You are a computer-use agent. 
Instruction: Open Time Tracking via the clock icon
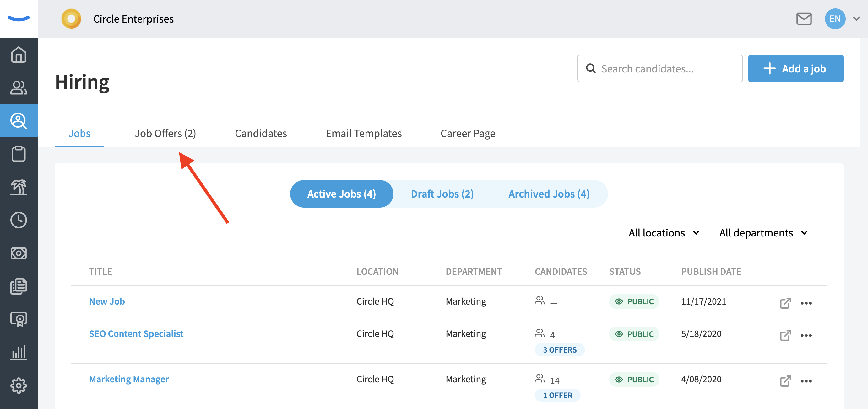click(19, 220)
